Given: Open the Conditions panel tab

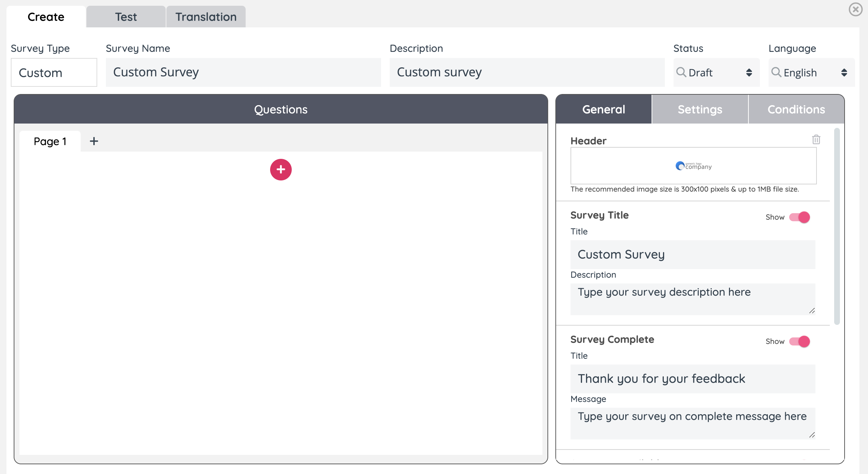Looking at the screenshot, I should 796,109.
